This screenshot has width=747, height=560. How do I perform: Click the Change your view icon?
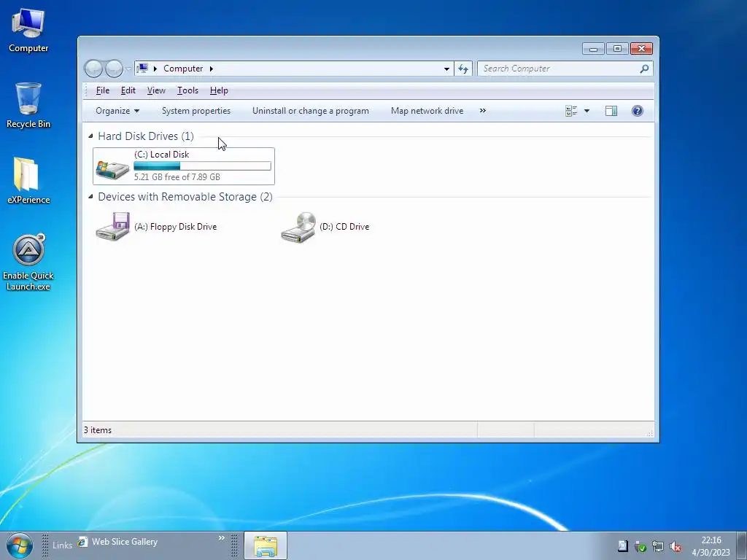click(x=571, y=111)
